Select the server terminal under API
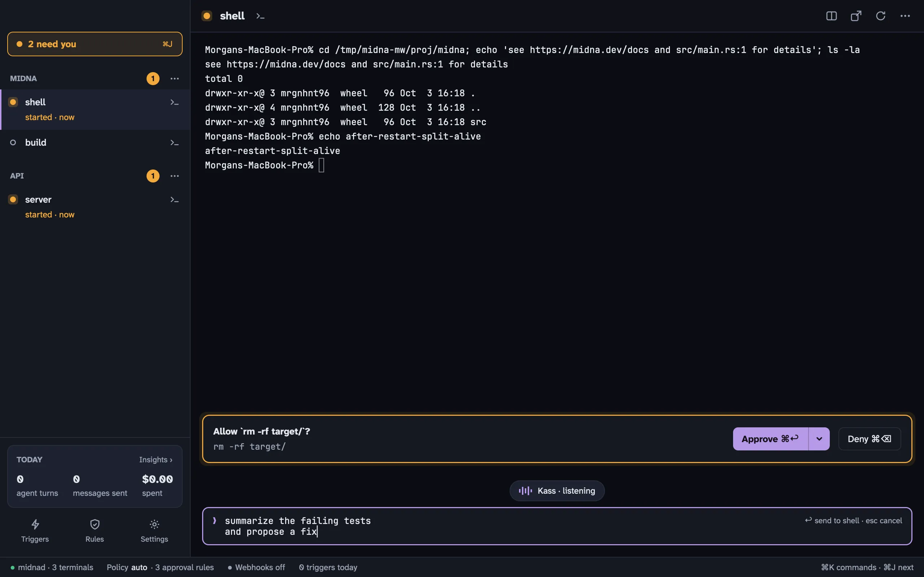The height and width of the screenshot is (577, 924). point(95,207)
